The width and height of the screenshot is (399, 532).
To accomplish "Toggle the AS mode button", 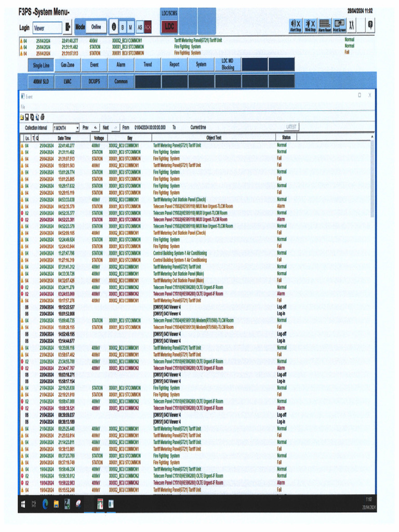I will coord(139,26).
